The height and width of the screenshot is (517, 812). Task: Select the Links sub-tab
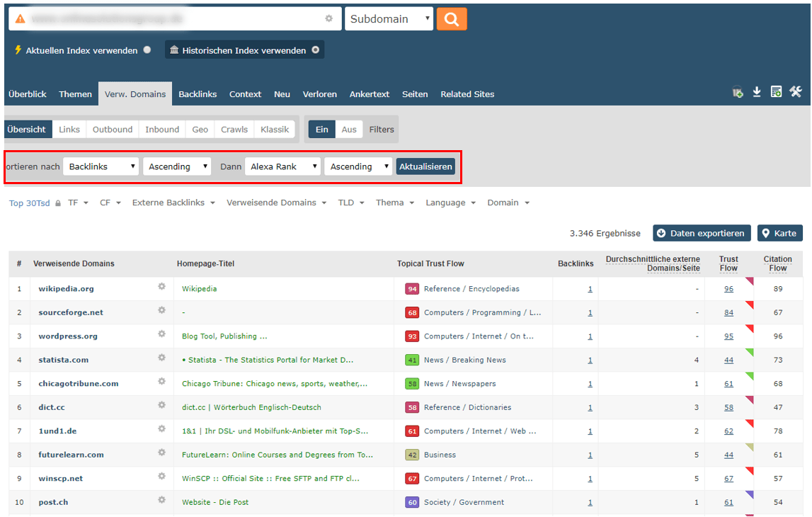pyautogui.click(x=69, y=130)
